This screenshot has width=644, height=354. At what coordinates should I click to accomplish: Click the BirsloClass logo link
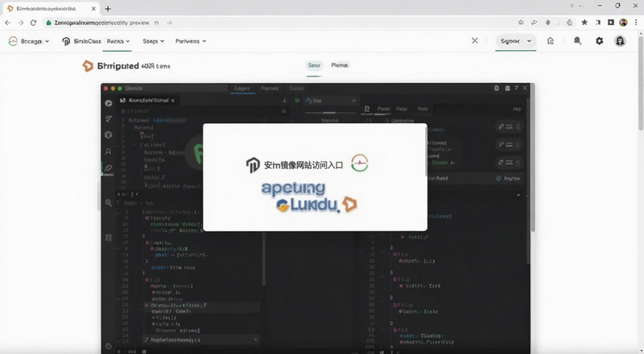(x=81, y=41)
